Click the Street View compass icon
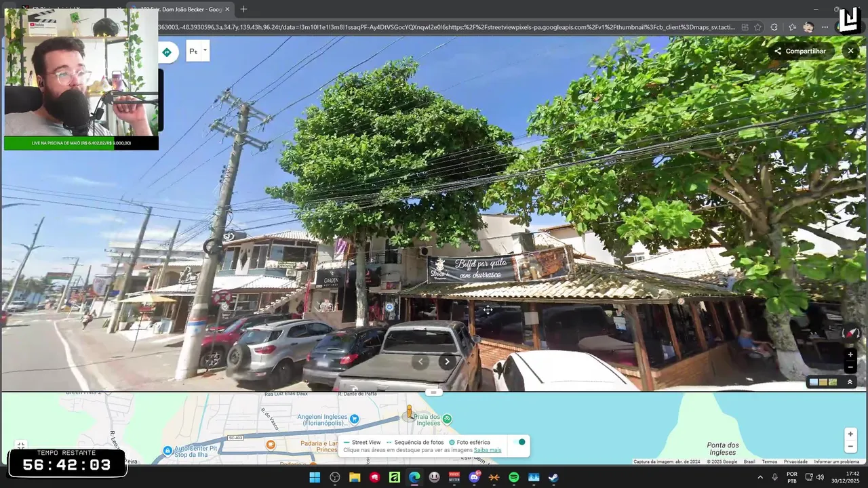This screenshot has height=488, width=868. tap(850, 333)
